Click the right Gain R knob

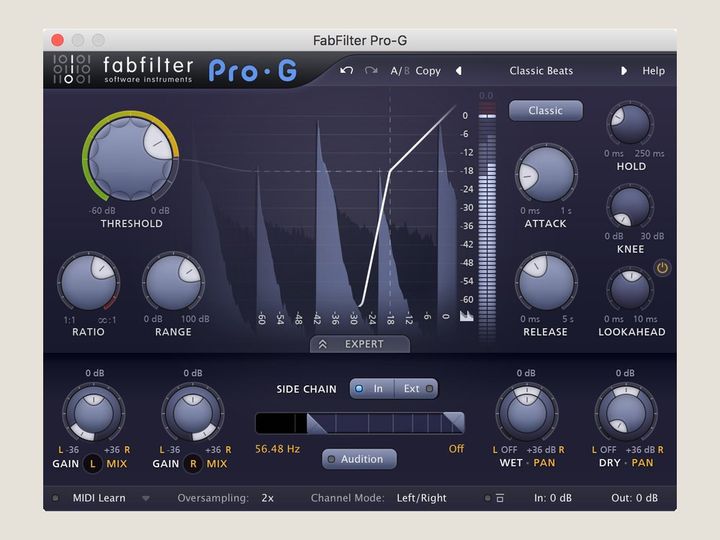click(193, 414)
